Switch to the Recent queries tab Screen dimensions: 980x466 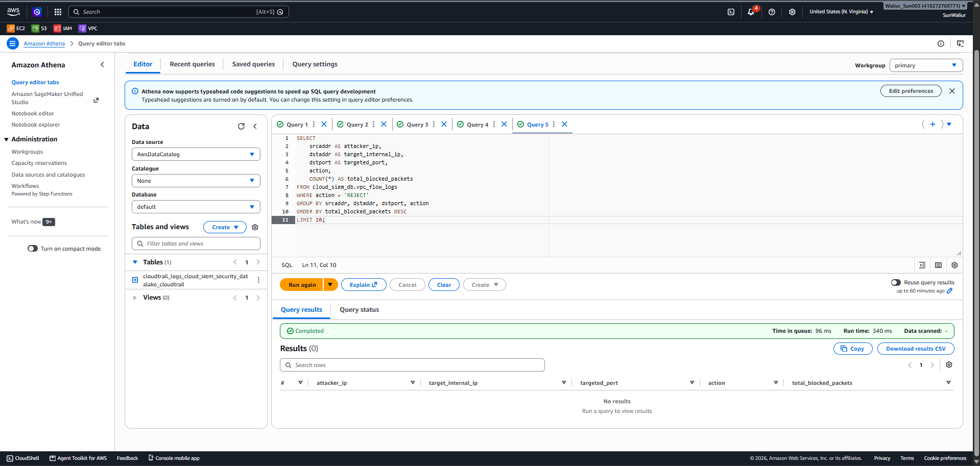click(192, 64)
